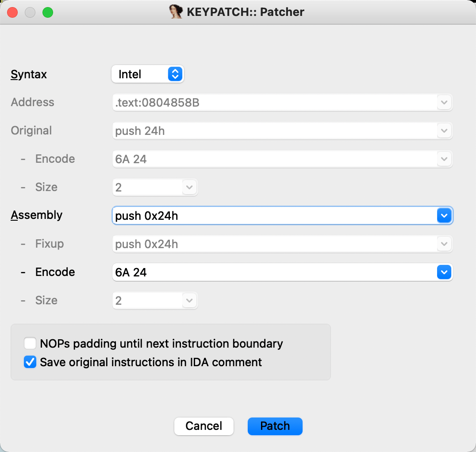Expand the Fixup dropdown arrow
476x452 pixels.
pos(444,244)
